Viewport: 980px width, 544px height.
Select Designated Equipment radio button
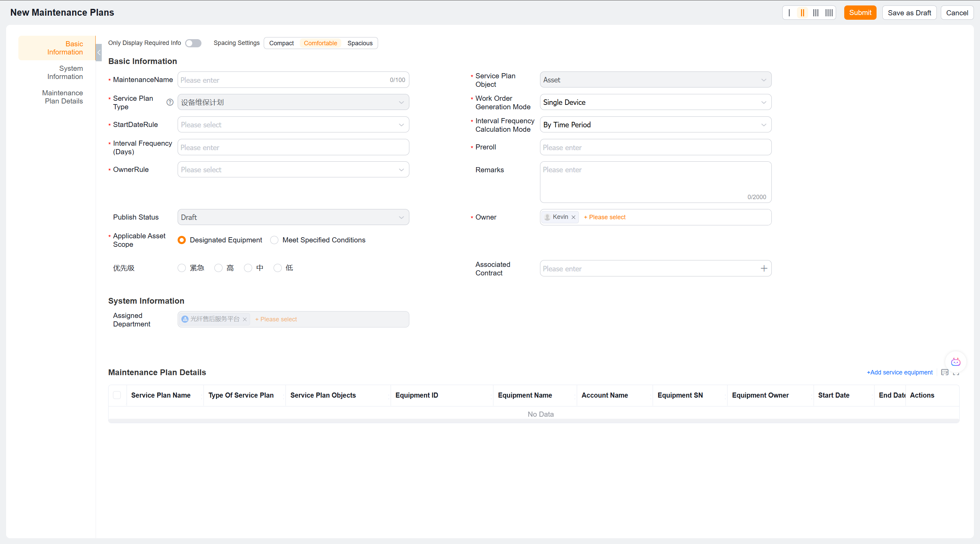(x=181, y=240)
